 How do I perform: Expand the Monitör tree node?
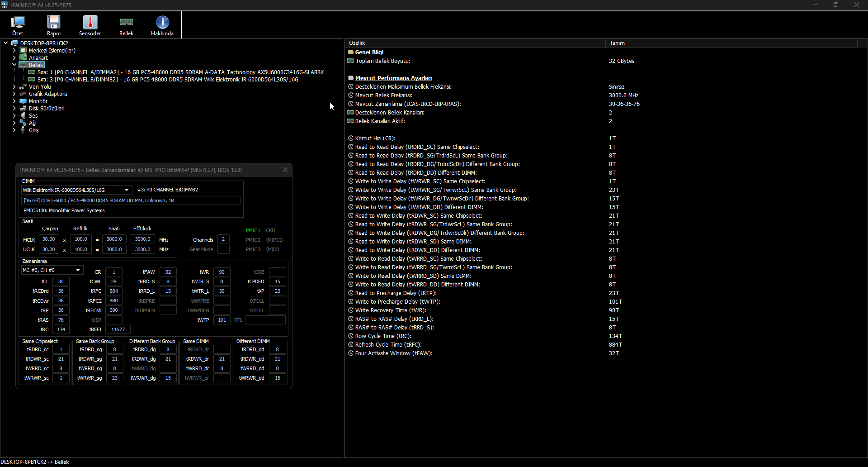[14, 101]
